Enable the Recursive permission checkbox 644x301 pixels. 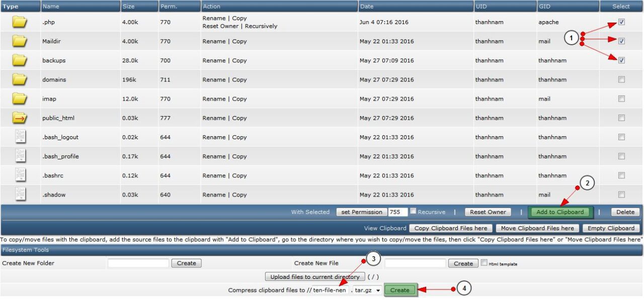click(x=413, y=212)
